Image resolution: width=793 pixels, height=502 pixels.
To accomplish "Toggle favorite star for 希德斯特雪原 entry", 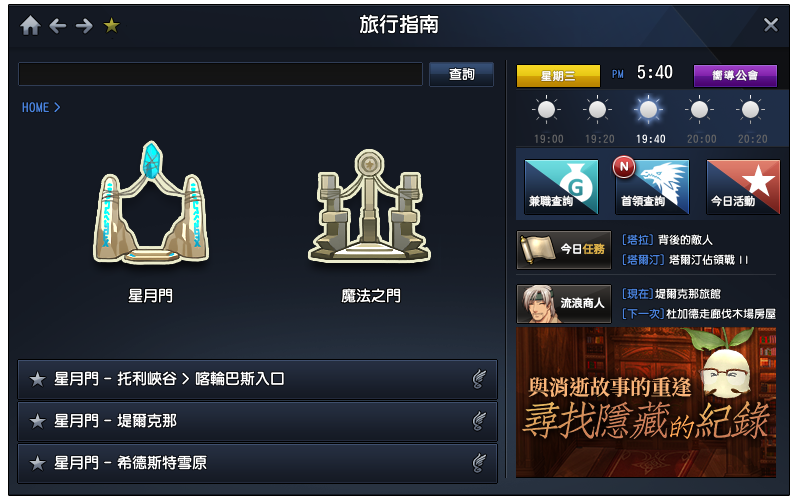I will pyautogui.click(x=37, y=463).
